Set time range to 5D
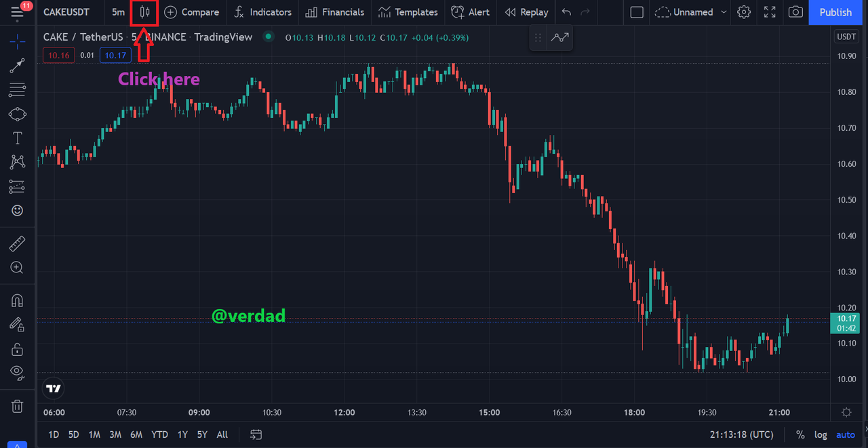The image size is (868, 448). click(73, 434)
